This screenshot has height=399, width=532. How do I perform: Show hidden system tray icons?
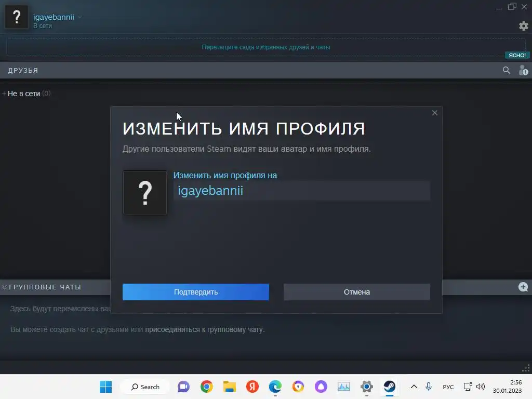tap(414, 387)
